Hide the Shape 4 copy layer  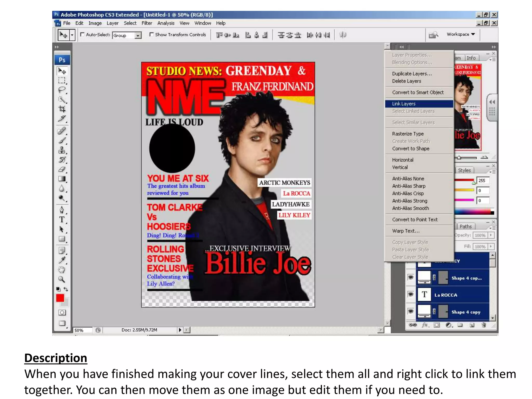pos(411,311)
